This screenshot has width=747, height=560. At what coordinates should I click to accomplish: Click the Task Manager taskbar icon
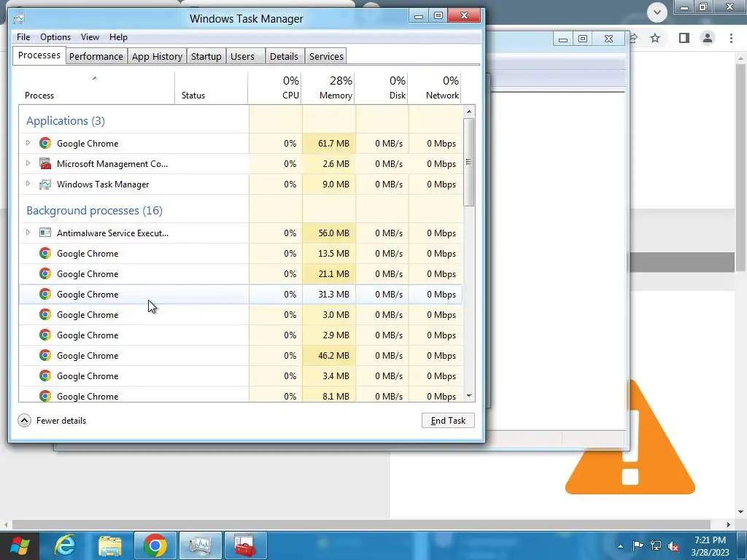[x=200, y=545]
